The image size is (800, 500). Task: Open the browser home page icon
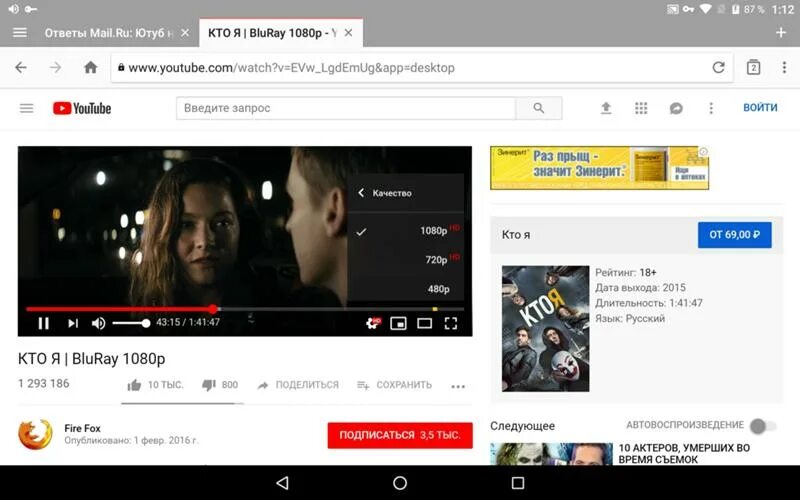(90, 67)
